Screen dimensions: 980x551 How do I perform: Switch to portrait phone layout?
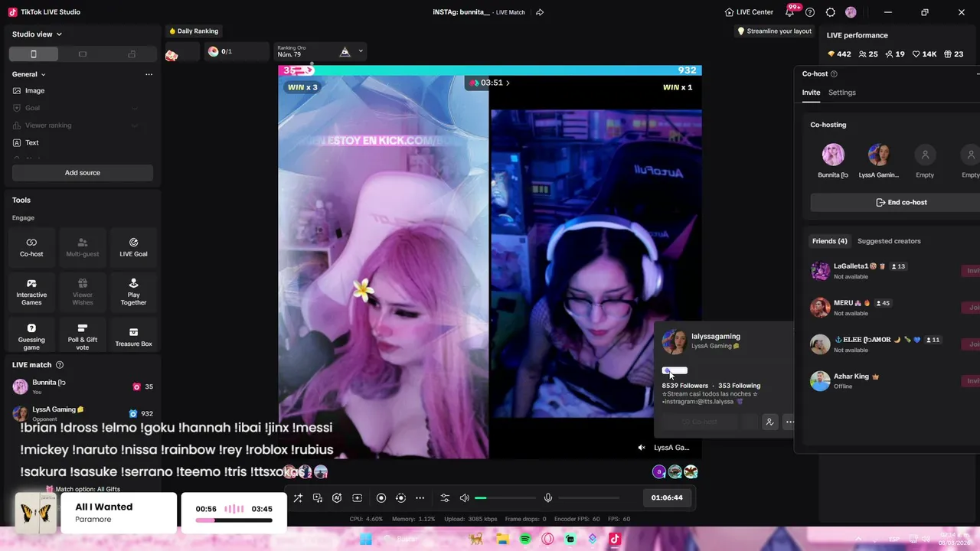[x=33, y=54]
